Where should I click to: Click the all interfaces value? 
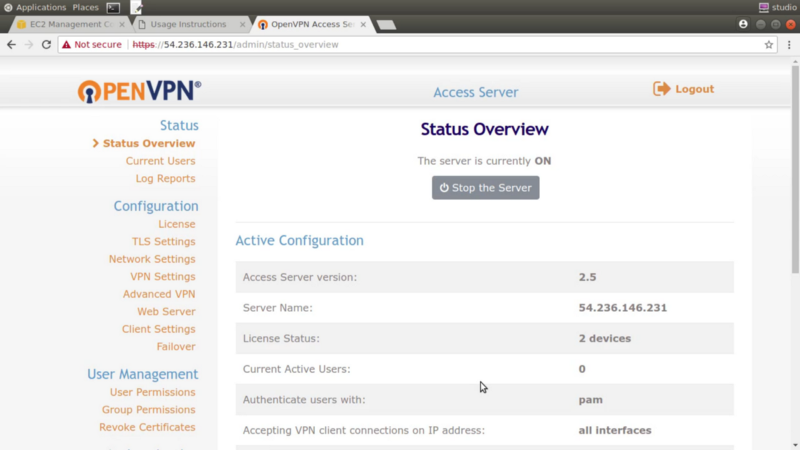coord(615,430)
